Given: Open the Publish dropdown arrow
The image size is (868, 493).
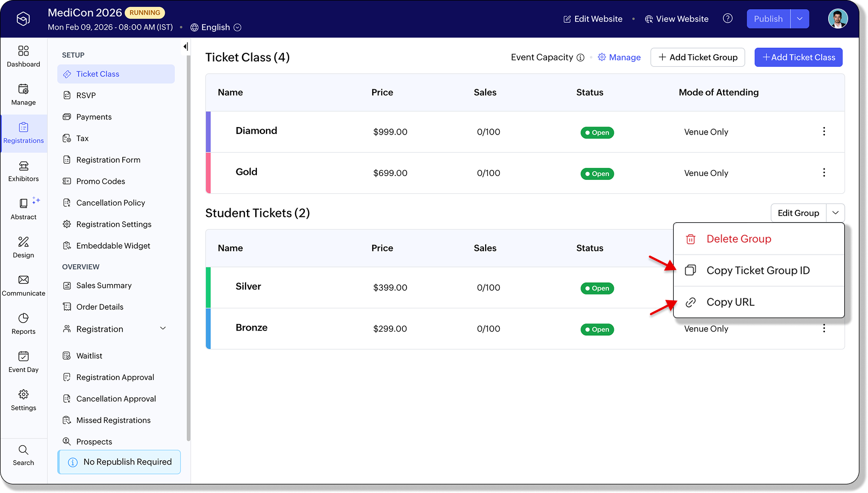Looking at the screenshot, I should pyautogui.click(x=800, y=19).
